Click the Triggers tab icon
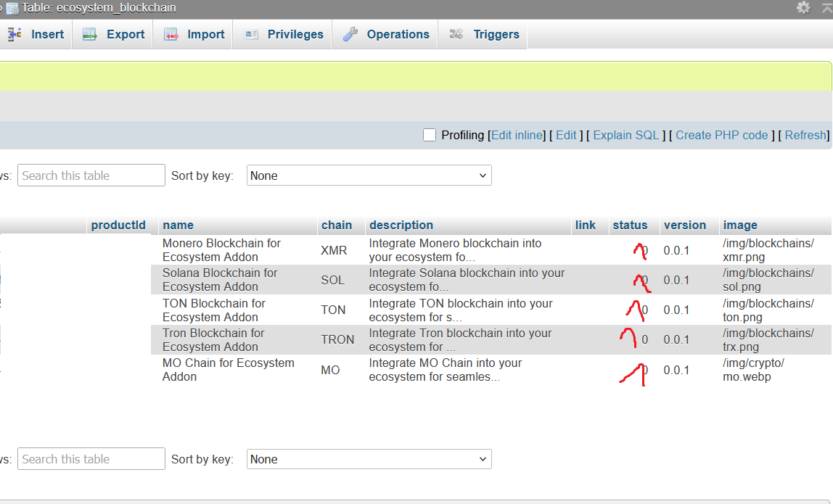Viewport: 833px width, 504px height. point(456,34)
